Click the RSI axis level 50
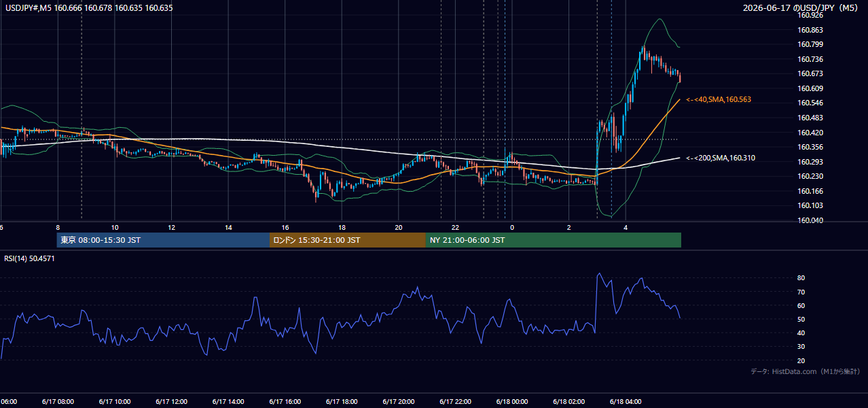868x408 pixels. click(x=801, y=319)
